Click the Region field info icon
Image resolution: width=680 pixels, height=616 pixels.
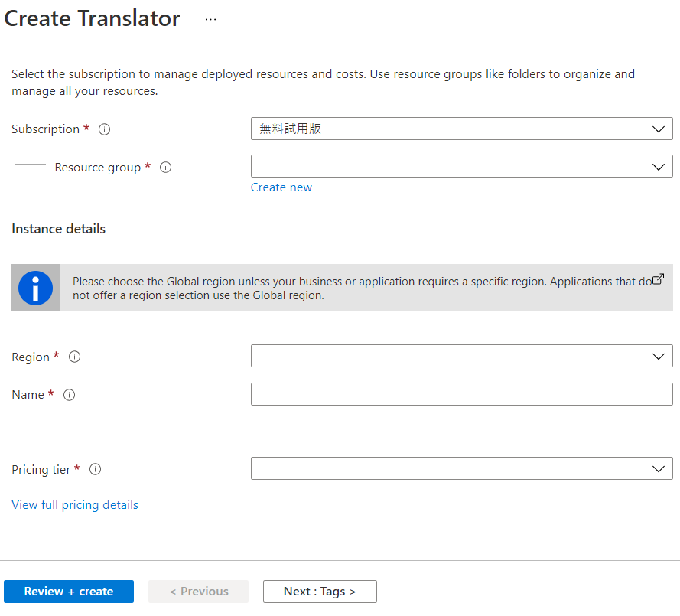coord(75,357)
